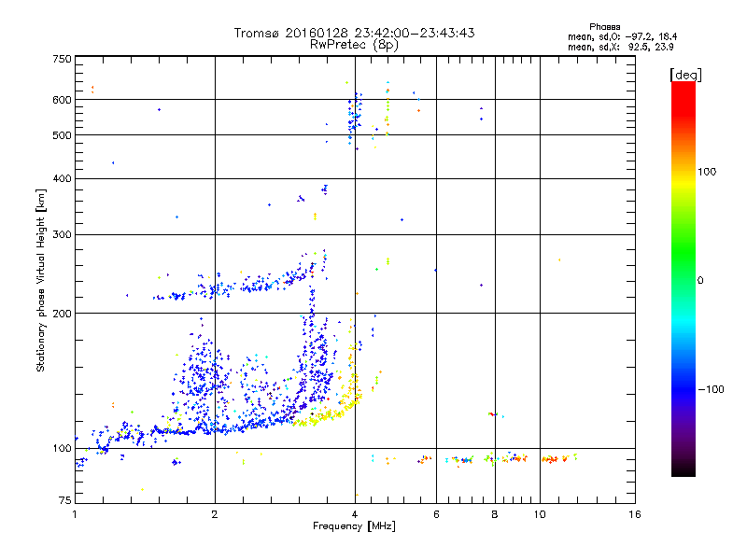Image resolution: width=747 pixels, height=560 pixels.
Task: Click the x-axis tick label '1'
Action: pyautogui.click(x=75, y=514)
